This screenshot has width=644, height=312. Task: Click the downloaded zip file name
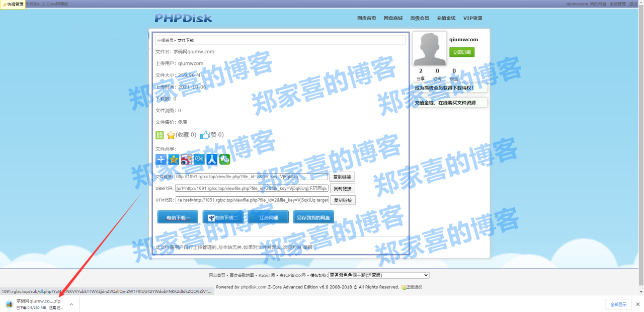point(39,301)
